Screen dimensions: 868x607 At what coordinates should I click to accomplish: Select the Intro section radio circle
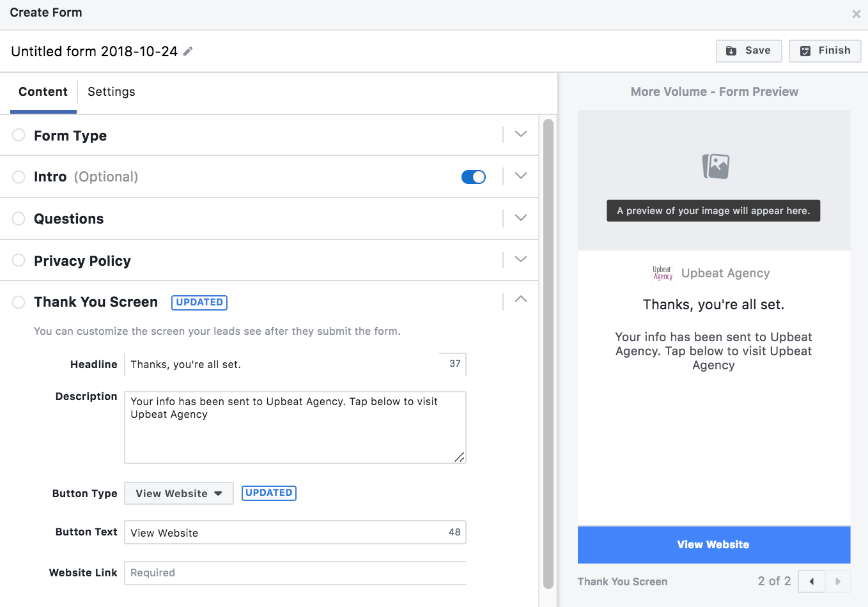click(x=19, y=176)
